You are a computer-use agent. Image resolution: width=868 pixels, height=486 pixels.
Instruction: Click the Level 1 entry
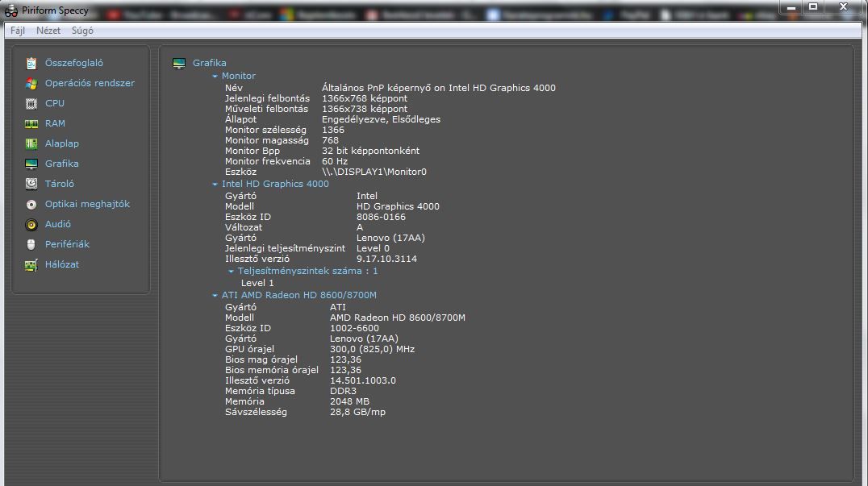point(257,283)
